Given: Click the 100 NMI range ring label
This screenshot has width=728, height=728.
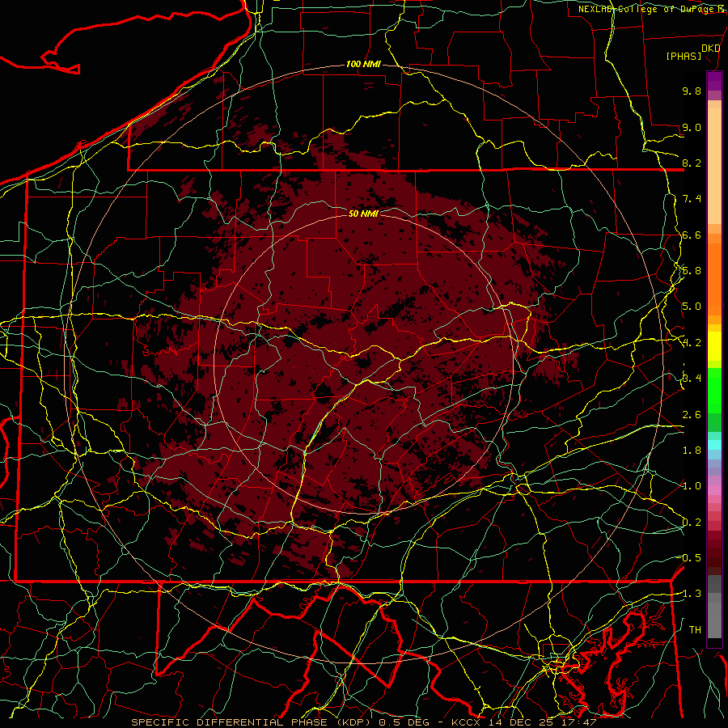Looking at the screenshot, I should click(x=363, y=64).
